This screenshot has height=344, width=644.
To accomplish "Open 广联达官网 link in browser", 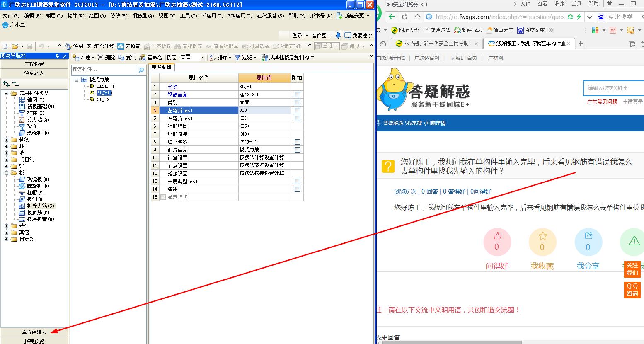I will click(427, 58).
